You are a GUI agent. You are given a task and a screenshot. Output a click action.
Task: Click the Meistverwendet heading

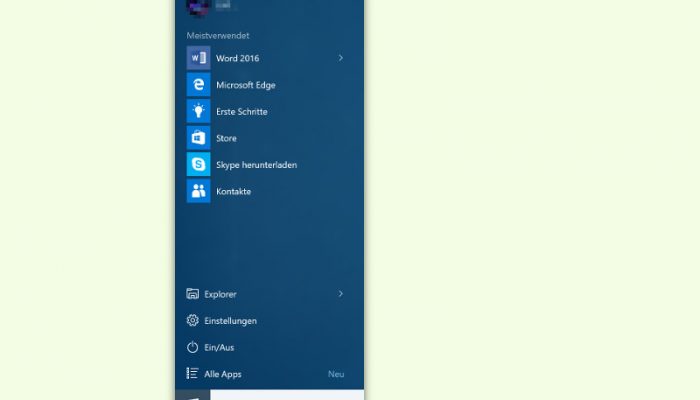(x=218, y=36)
